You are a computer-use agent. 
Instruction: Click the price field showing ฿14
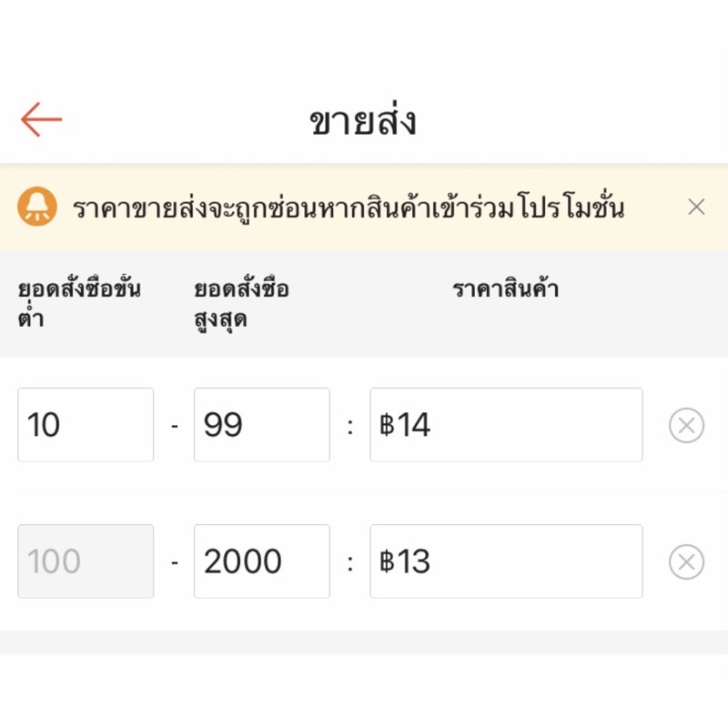tap(507, 424)
